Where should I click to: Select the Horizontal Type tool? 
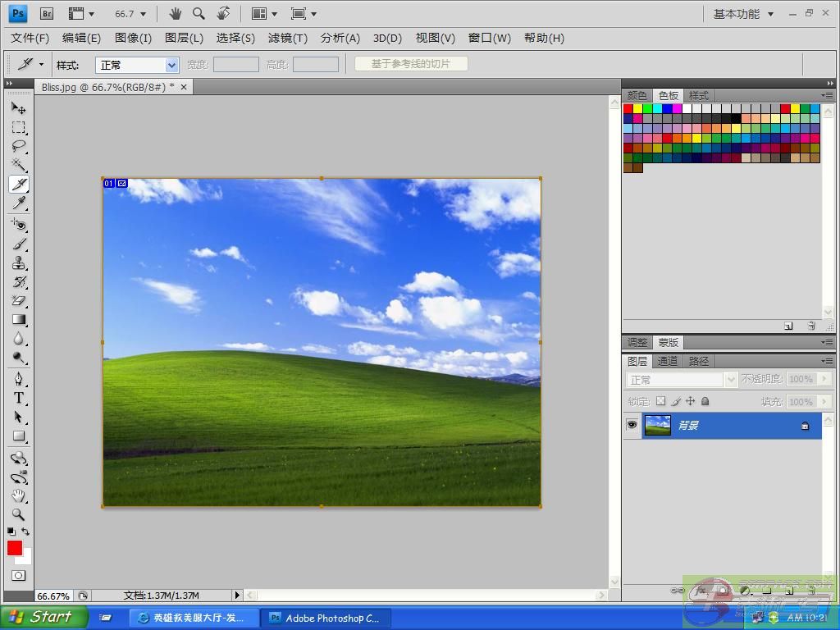click(19, 398)
